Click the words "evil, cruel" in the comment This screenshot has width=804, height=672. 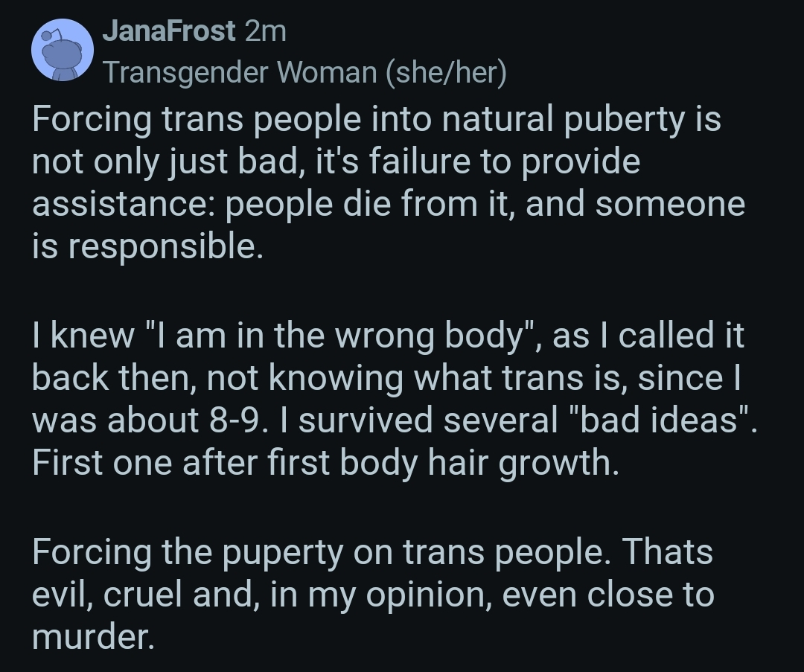127,595
